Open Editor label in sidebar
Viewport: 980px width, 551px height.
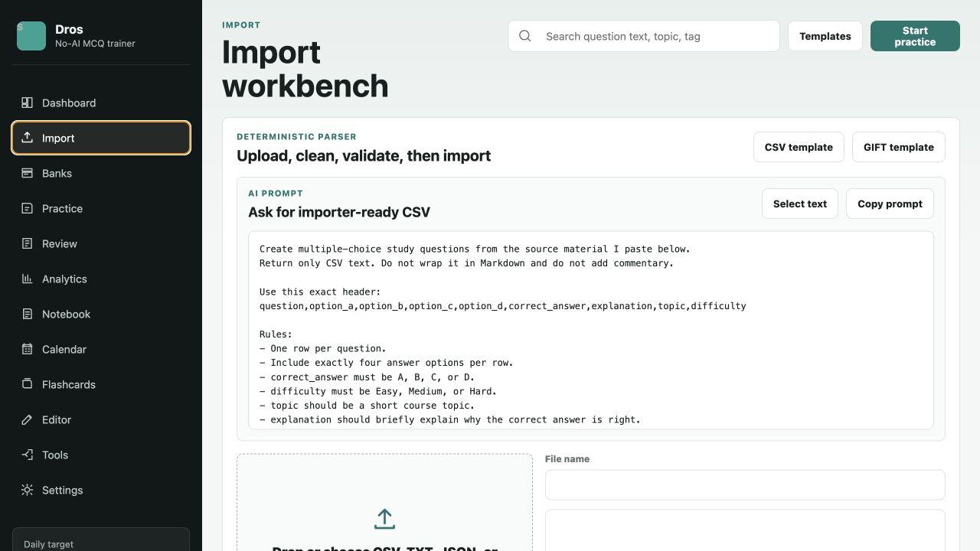click(57, 419)
